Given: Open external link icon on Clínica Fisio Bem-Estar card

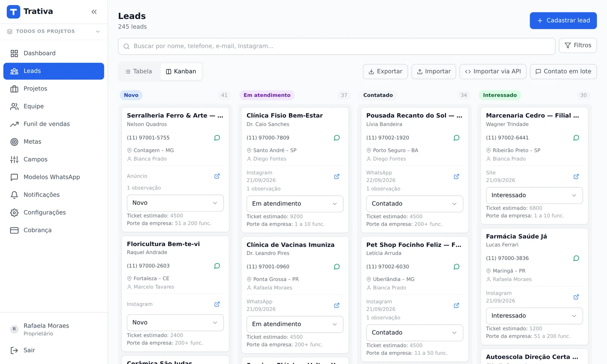Looking at the screenshot, I should click(x=337, y=176).
